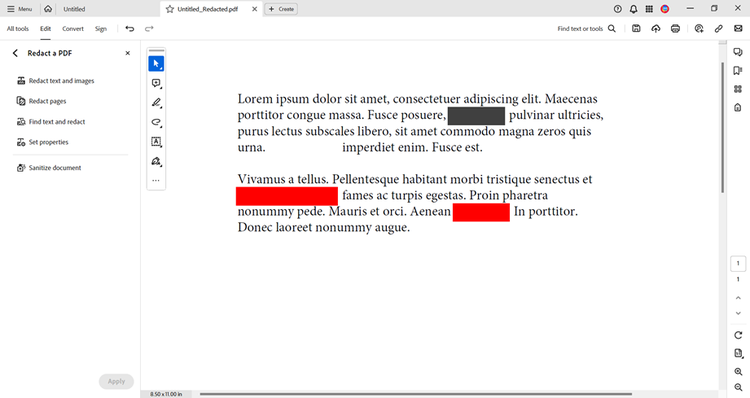Go to previous page arrow
This screenshot has width=750, height=398.
[x=738, y=298]
